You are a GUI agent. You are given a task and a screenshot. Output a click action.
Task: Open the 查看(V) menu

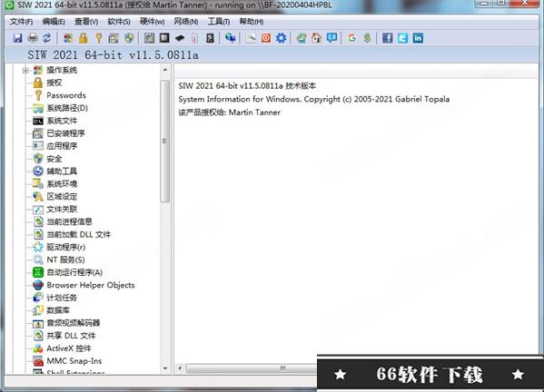click(x=86, y=22)
